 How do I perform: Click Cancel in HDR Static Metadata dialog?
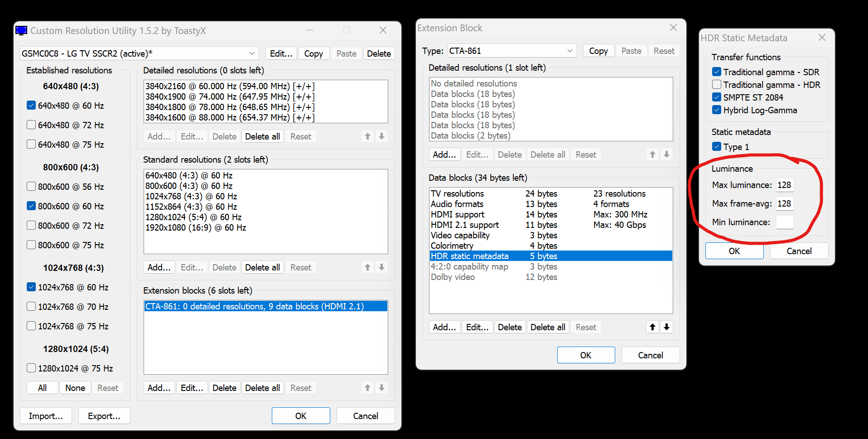[799, 251]
